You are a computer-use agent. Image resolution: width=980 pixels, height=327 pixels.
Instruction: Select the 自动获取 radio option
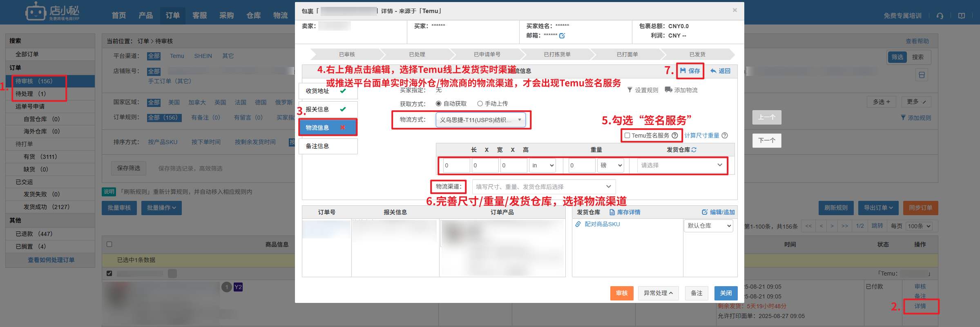pos(438,104)
